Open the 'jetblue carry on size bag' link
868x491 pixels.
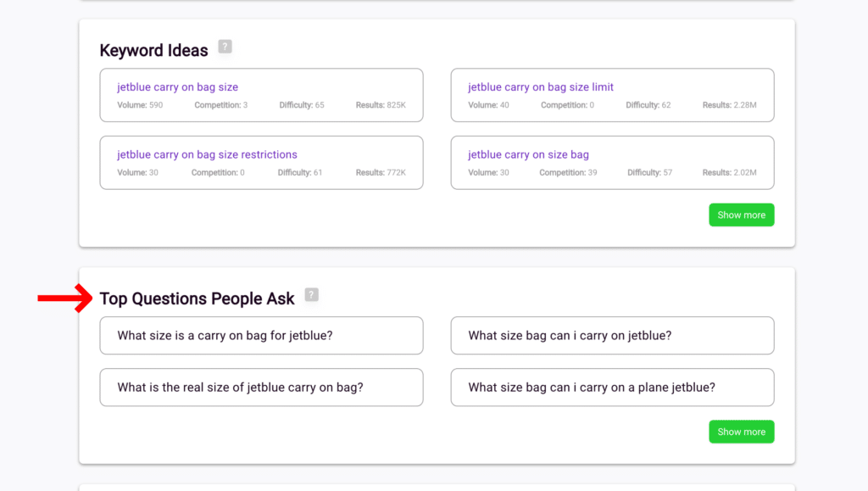529,154
